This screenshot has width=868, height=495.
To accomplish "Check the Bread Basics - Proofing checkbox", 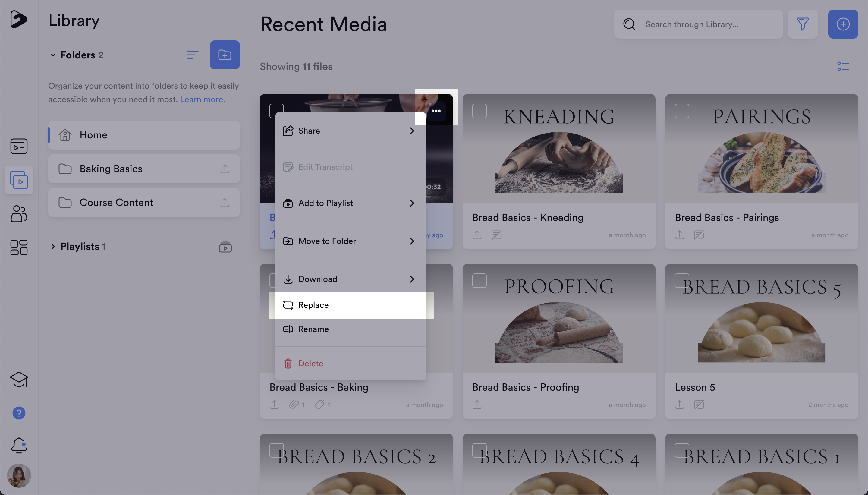I will [479, 280].
